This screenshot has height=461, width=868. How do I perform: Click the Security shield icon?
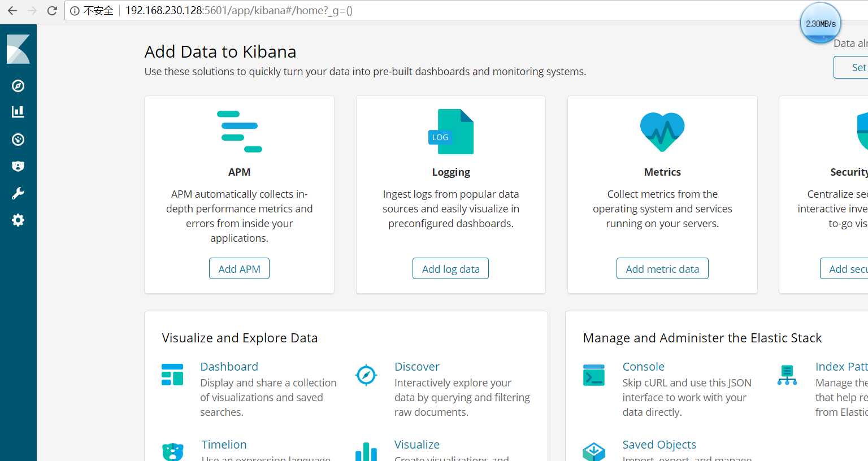pyautogui.click(x=862, y=132)
